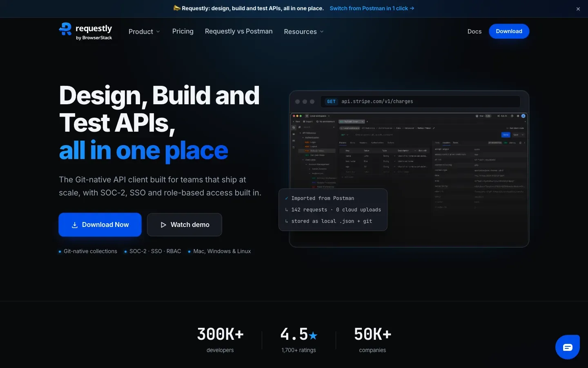Viewport: 588px width, 368px height.
Task: Click the GET method badge in URL bar
Action: [x=332, y=101]
